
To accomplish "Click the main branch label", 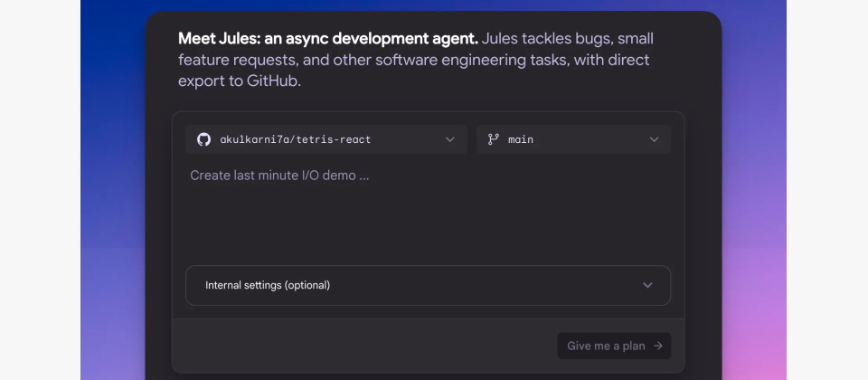I will [521, 139].
